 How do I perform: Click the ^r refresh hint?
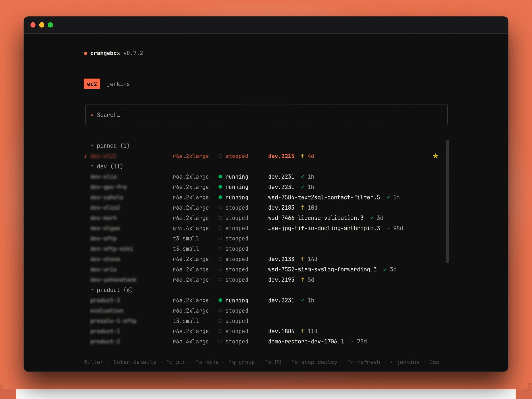pyautogui.click(x=364, y=362)
